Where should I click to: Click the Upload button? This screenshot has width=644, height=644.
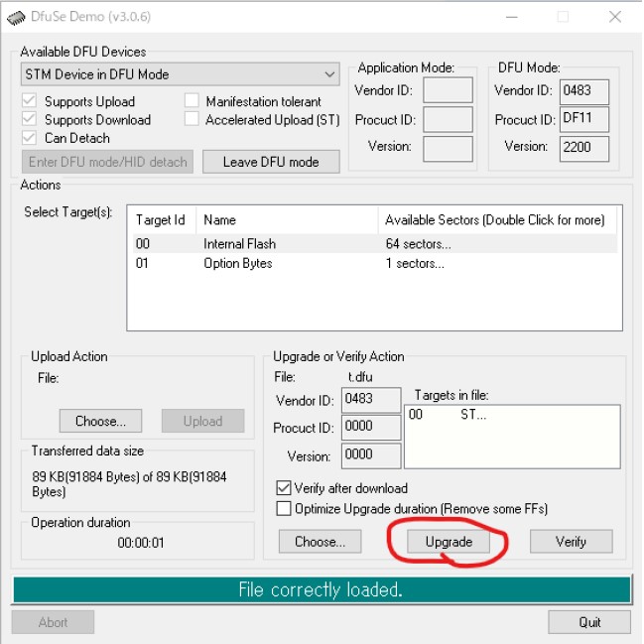[x=202, y=421]
